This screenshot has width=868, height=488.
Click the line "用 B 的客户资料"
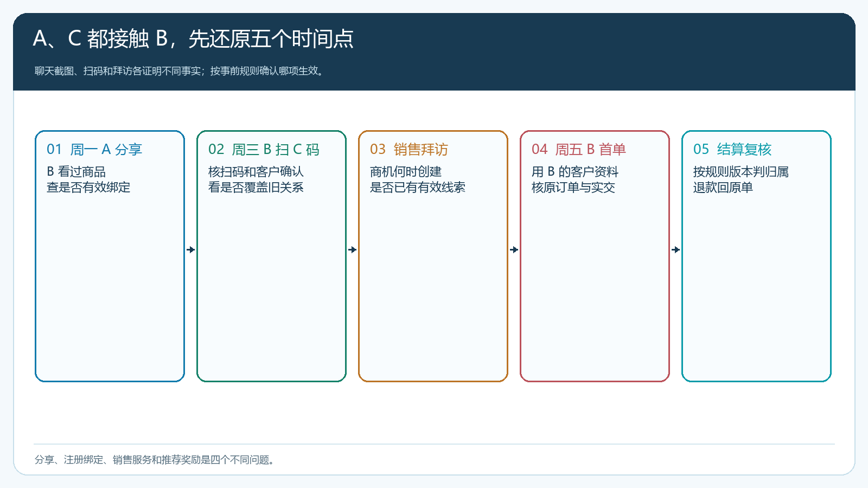tap(575, 172)
